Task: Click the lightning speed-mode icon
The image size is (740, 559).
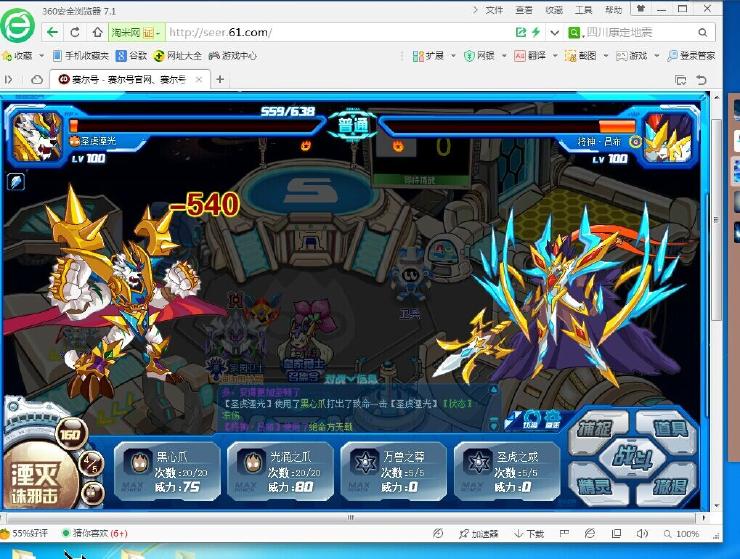Action: 536,33
